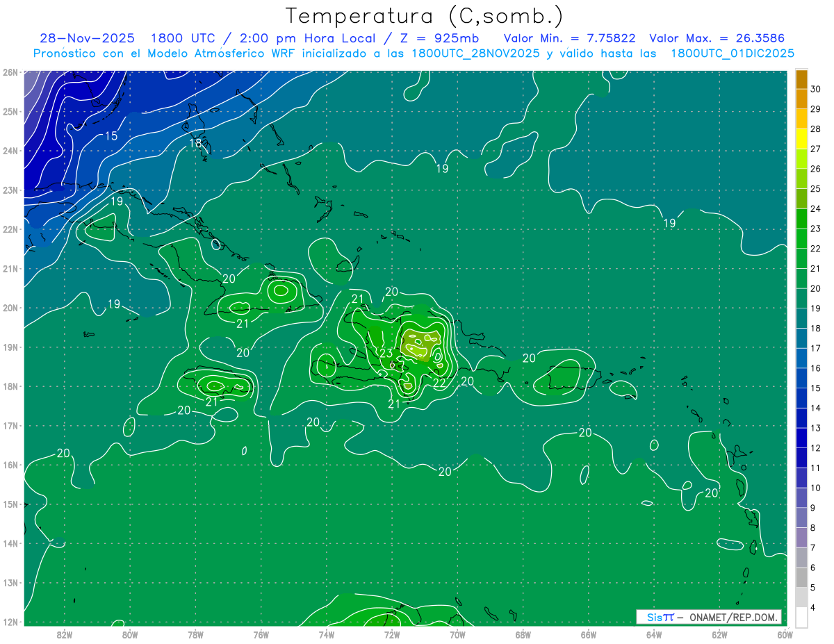
Task: Click the 66W longitude axis label
Action: point(589,634)
